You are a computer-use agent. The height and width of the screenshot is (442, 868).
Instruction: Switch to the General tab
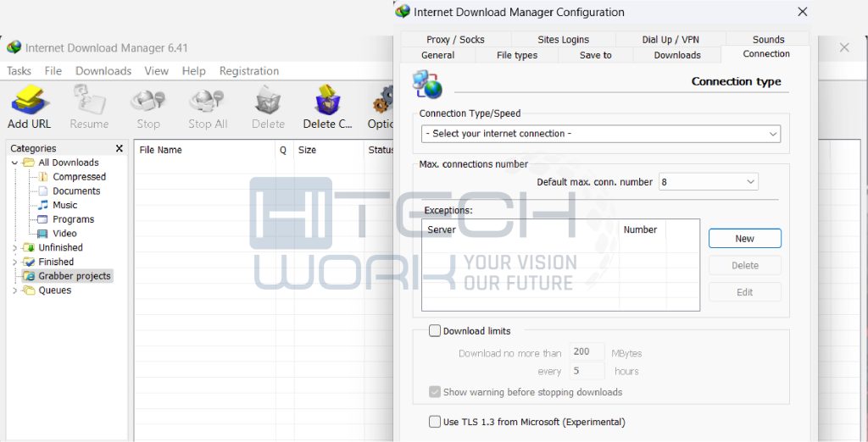pyautogui.click(x=438, y=55)
